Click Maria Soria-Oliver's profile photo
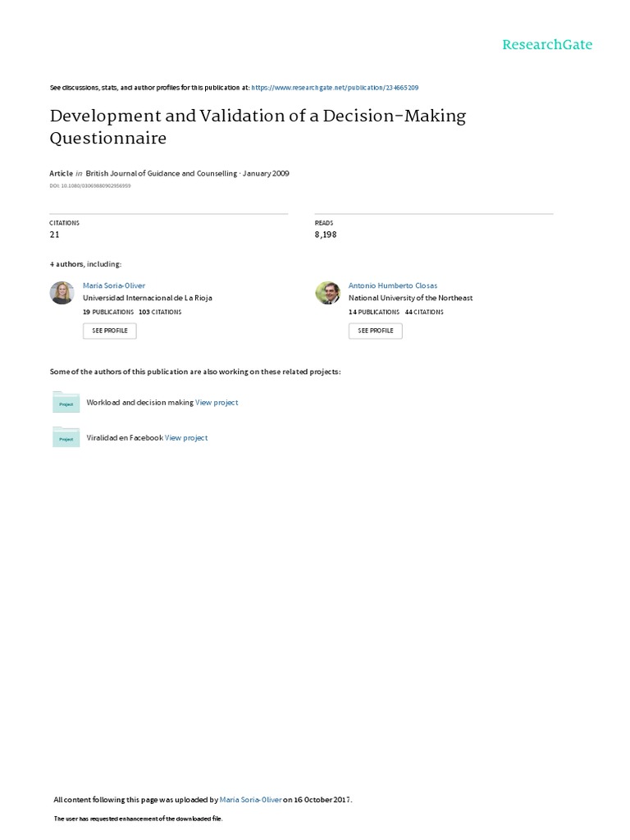This screenshot has height=840, width=630. click(62, 293)
